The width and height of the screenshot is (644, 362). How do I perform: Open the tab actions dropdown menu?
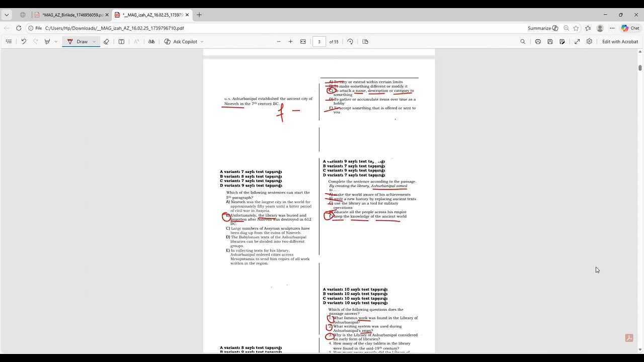[7, 15]
